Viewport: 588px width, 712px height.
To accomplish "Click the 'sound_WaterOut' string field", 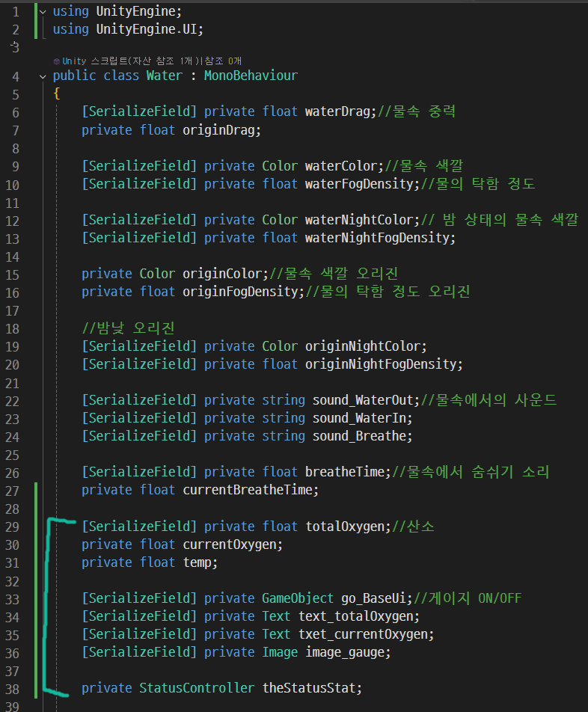I will 363,400.
